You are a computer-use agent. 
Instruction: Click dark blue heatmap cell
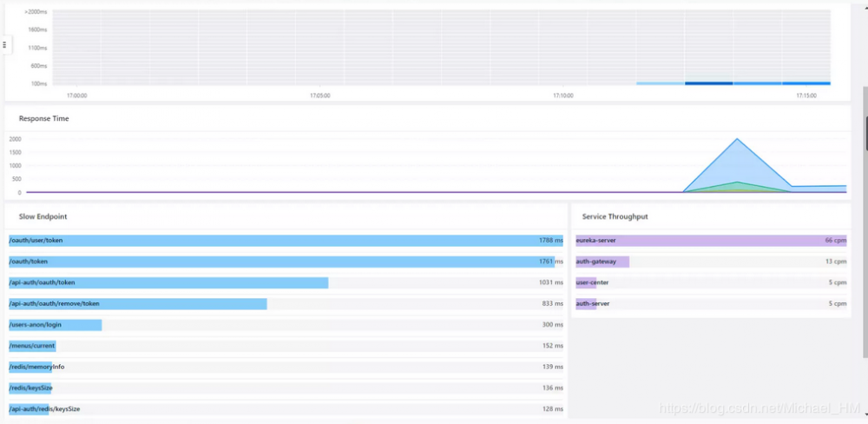tap(708, 83)
